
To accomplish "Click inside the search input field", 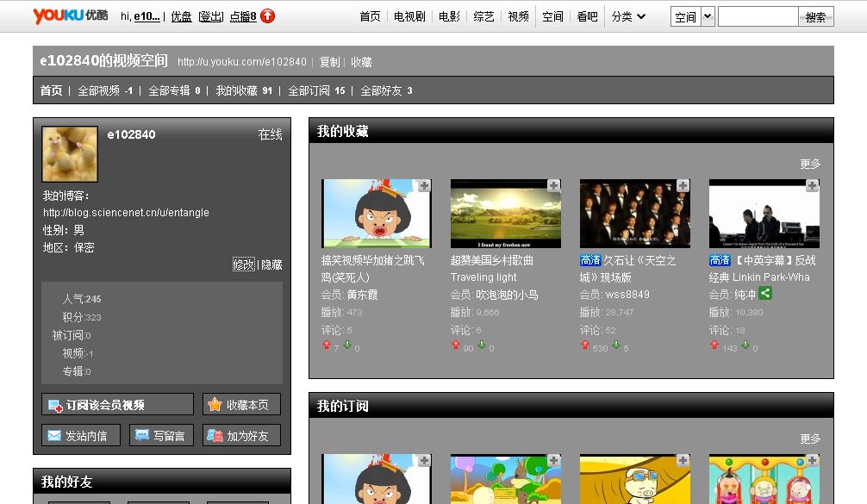I will 758,16.
